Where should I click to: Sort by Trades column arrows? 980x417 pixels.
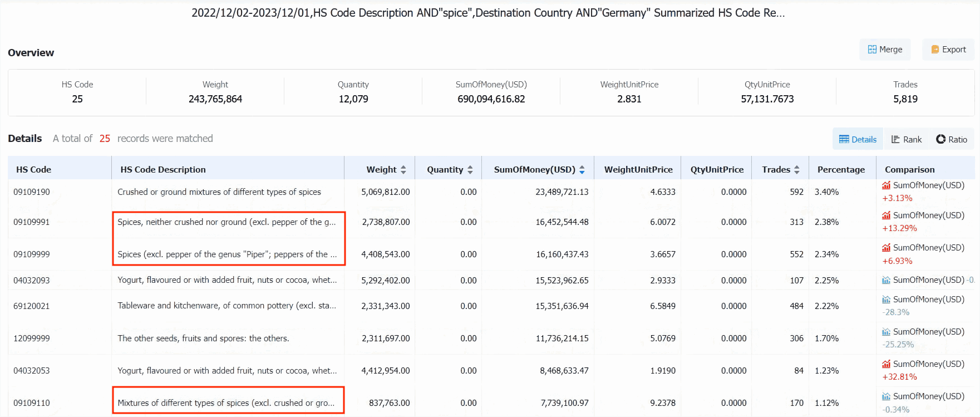(x=797, y=170)
